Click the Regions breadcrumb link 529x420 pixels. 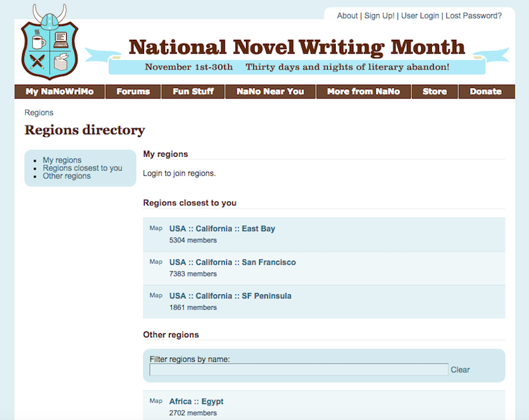(39, 112)
